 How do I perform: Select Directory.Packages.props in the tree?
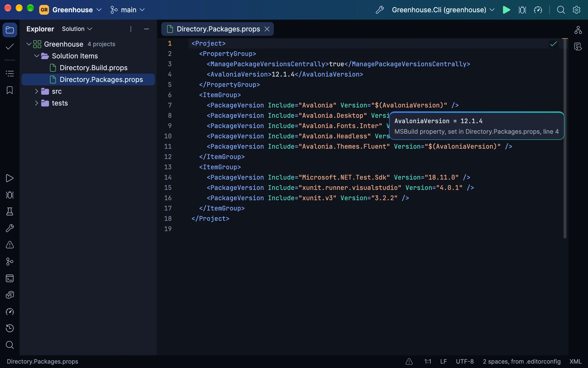[88, 79]
